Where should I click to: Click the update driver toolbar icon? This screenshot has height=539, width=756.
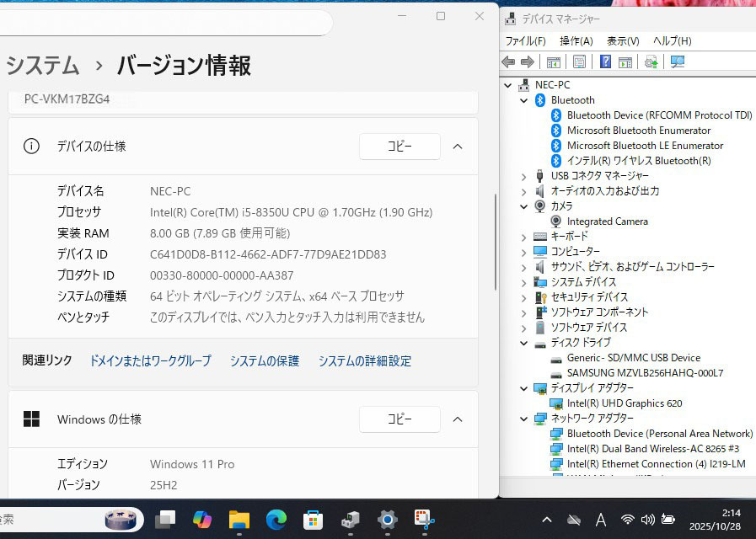click(x=651, y=61)
